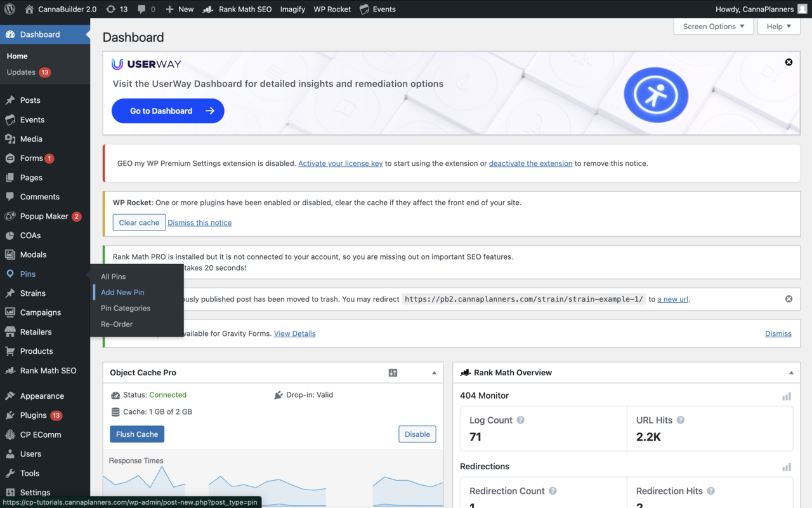The height and width of the screenshot is (508, 812).
Task: Open the Retailers store menu
Action: pos(45,331)
